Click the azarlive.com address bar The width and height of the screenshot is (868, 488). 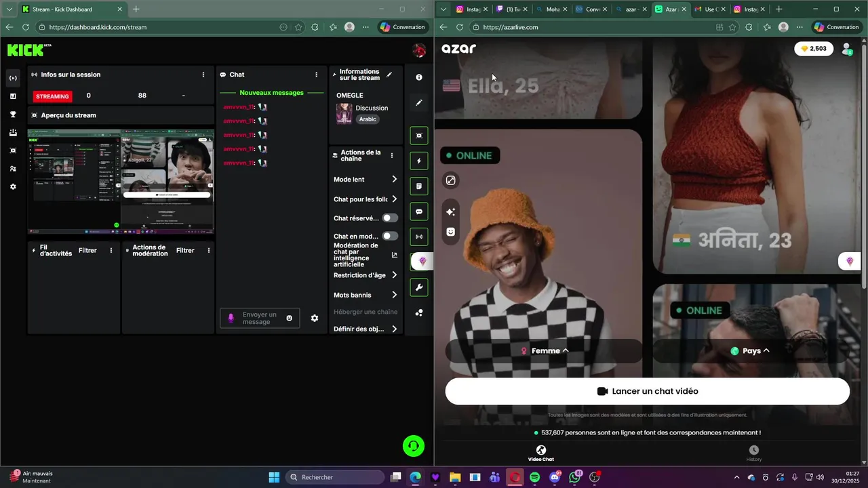[590, 27]
